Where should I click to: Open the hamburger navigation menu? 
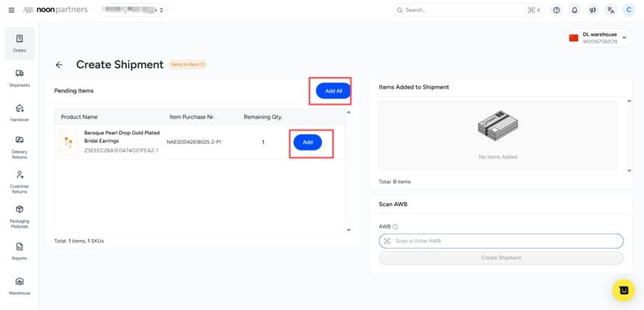pyautogui.click(x=12, y=10)
